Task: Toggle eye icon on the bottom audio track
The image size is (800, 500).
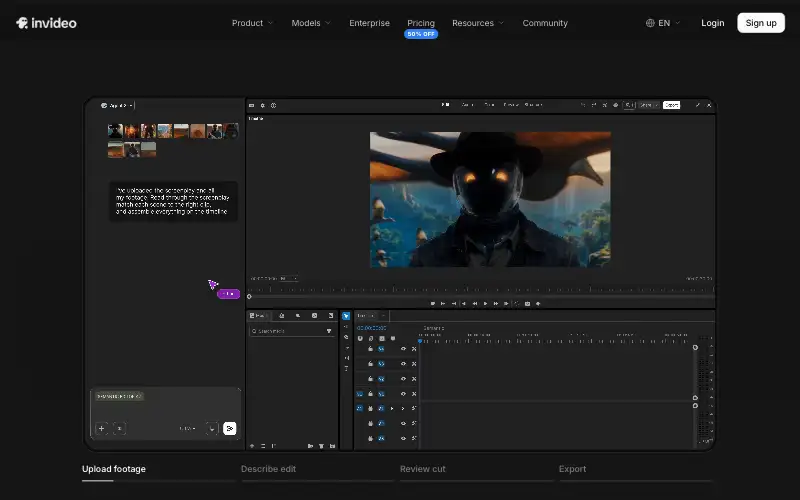Action: (x=403, y=438)
